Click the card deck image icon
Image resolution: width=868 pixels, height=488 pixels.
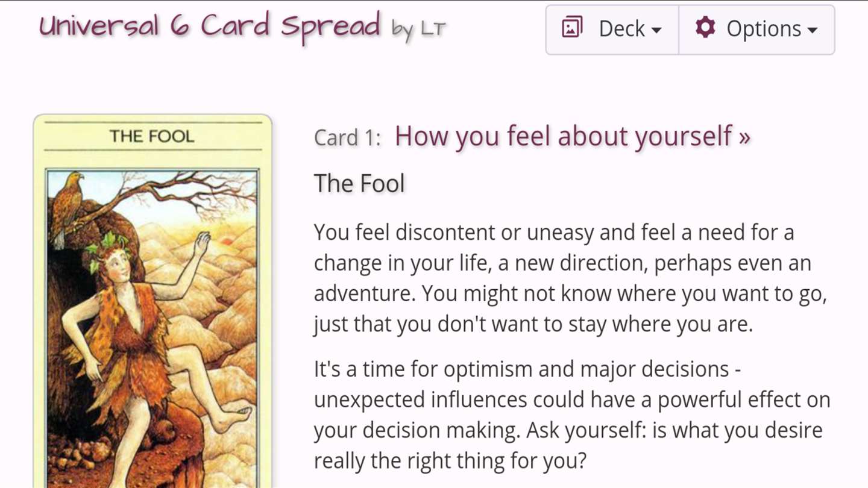pos(572,28)
